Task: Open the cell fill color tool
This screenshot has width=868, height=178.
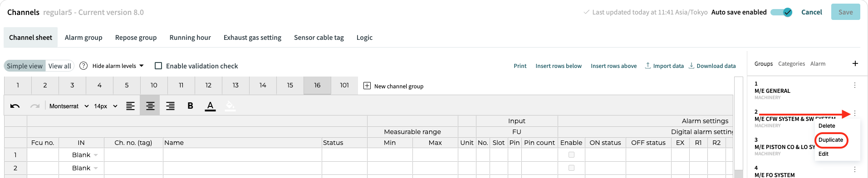Action: click(230, 106)
